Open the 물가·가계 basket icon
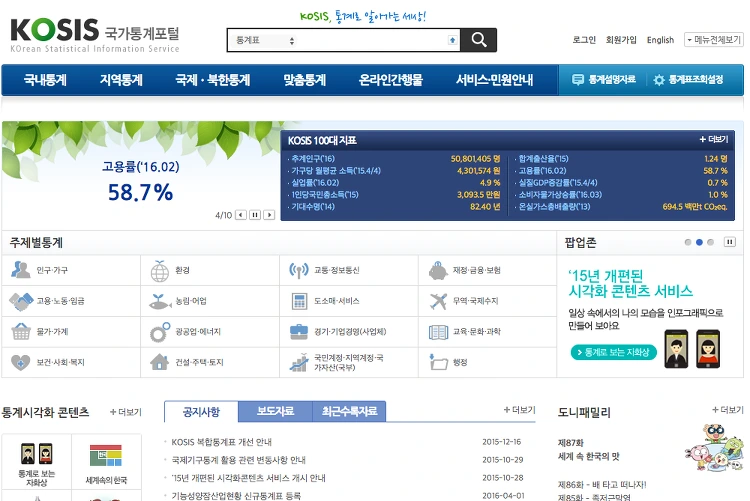 pos(21,332)
